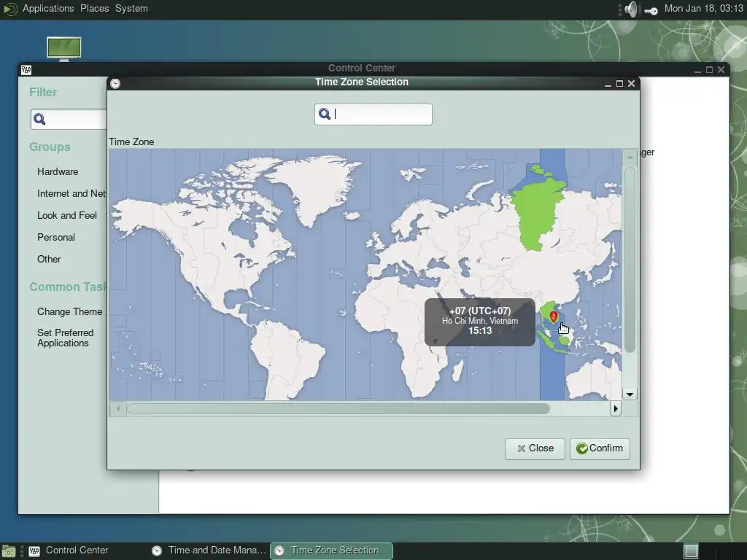Click the red location pin on the map
Screen dimensions: 747x560
click(x=553, y=316)
